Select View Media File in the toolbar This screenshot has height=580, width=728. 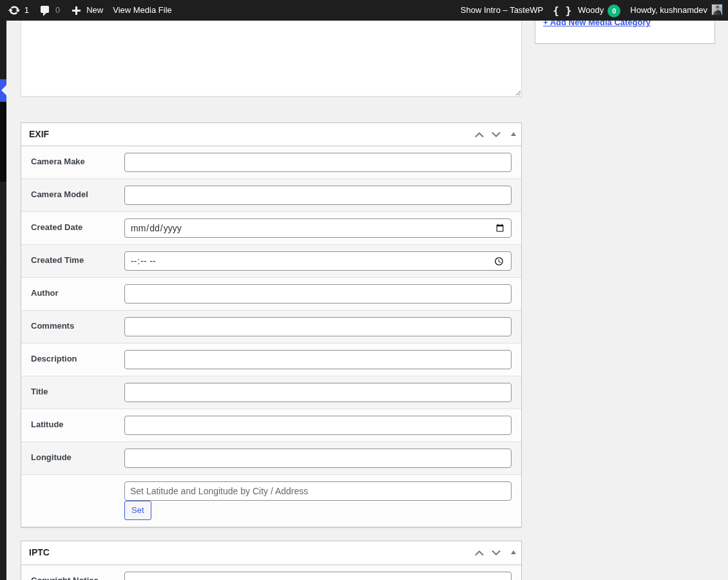coord(142,10)
